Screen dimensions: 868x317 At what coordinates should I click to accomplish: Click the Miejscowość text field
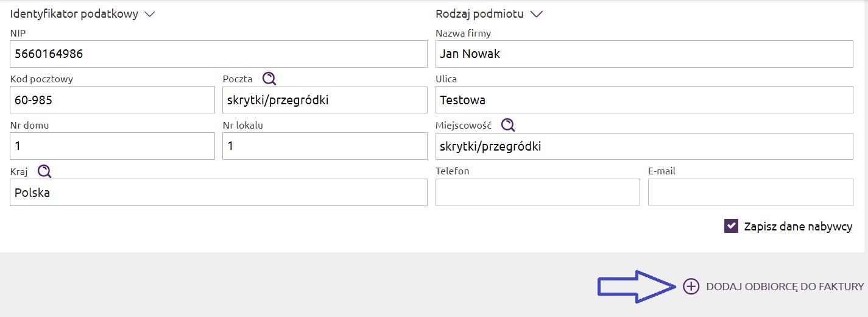point(644,146)
